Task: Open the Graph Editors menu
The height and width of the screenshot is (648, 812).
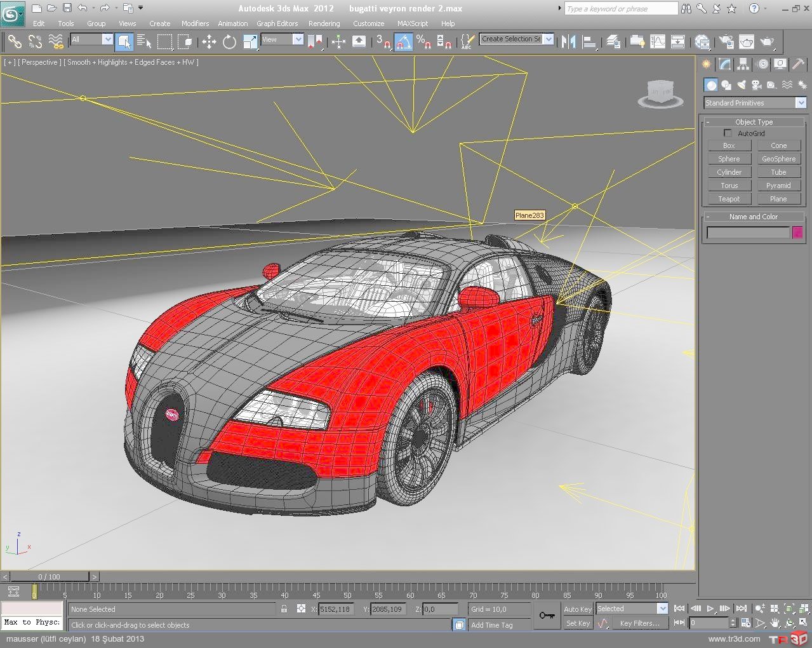Action: point(277,24)
